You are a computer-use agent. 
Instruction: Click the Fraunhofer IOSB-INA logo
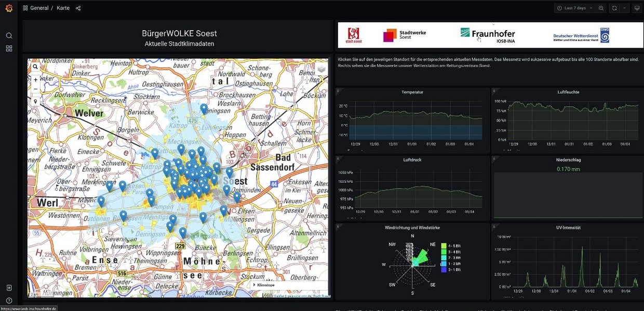point(488,35)
